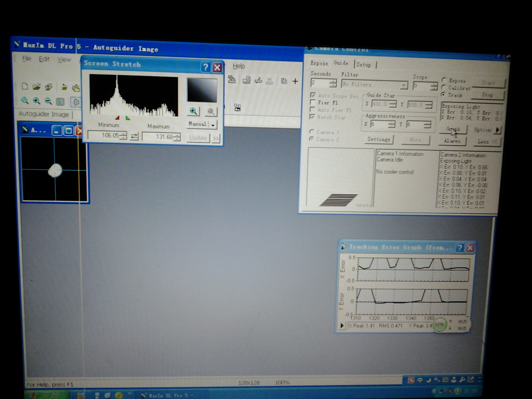Click the green 62% circle indicator

(439, 324)
